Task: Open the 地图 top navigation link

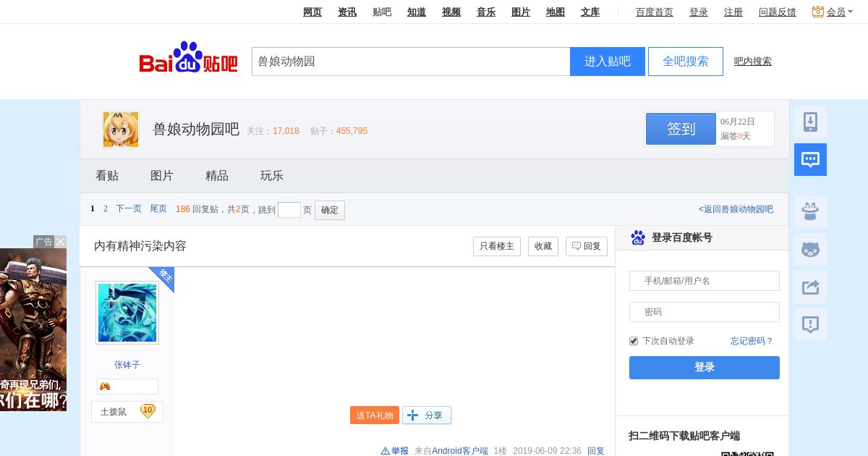Action: click(x=556, y=12)
